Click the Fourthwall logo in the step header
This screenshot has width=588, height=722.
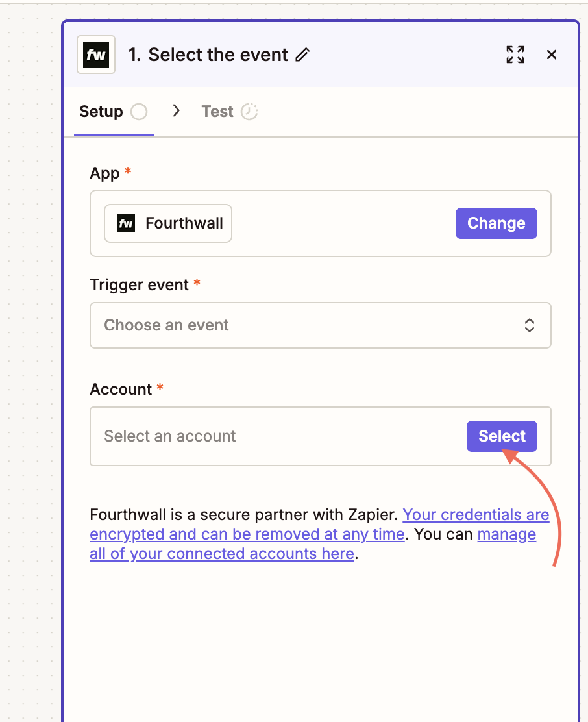pos(96,55)
